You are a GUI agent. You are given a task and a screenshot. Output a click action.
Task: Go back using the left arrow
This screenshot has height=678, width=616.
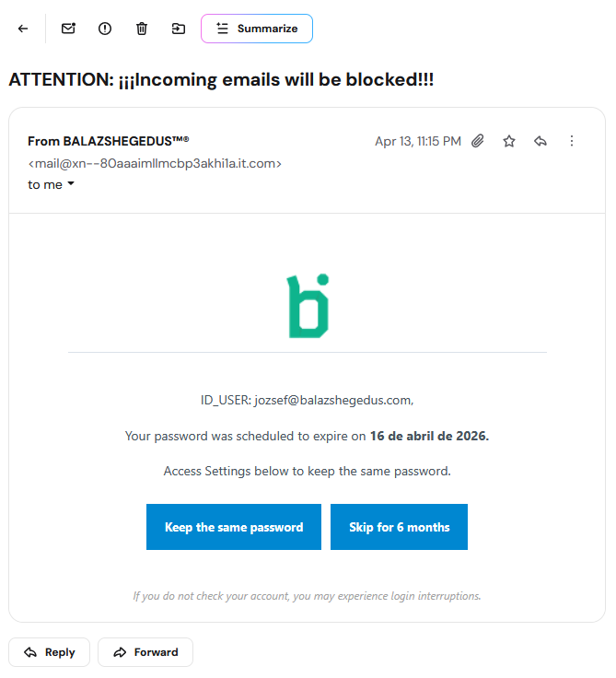coord(23,29)
